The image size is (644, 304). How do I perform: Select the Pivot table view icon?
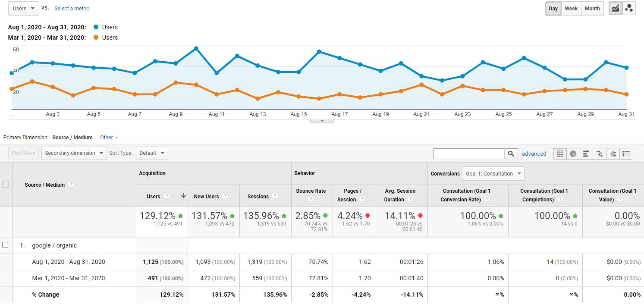point(626,154)
